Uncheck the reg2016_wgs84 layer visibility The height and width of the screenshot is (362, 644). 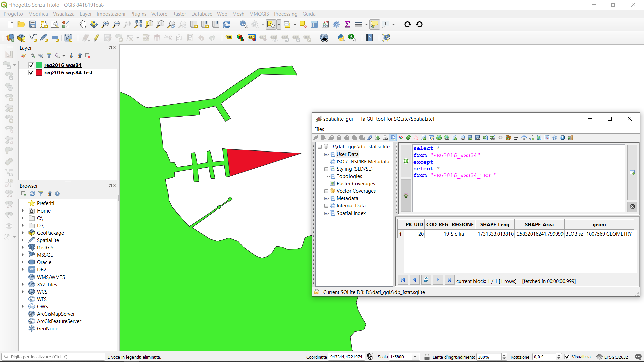pyautogui.click(x=31, y=65)
